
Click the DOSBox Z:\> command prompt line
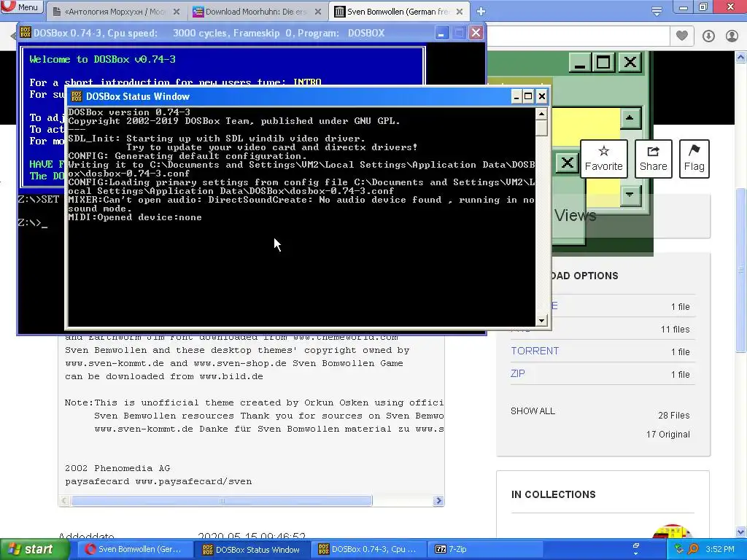(32, 222)
